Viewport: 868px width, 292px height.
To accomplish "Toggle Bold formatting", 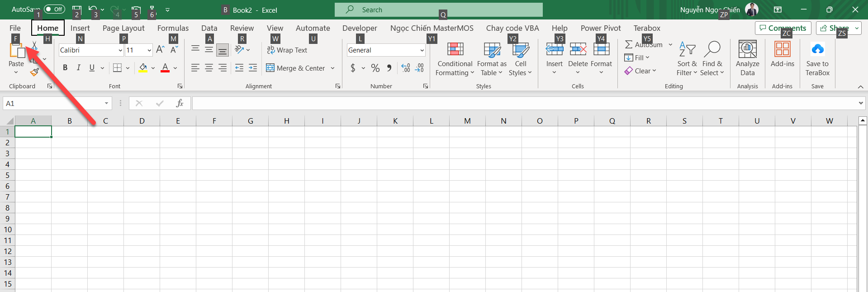I will click(x=65, y=68).
